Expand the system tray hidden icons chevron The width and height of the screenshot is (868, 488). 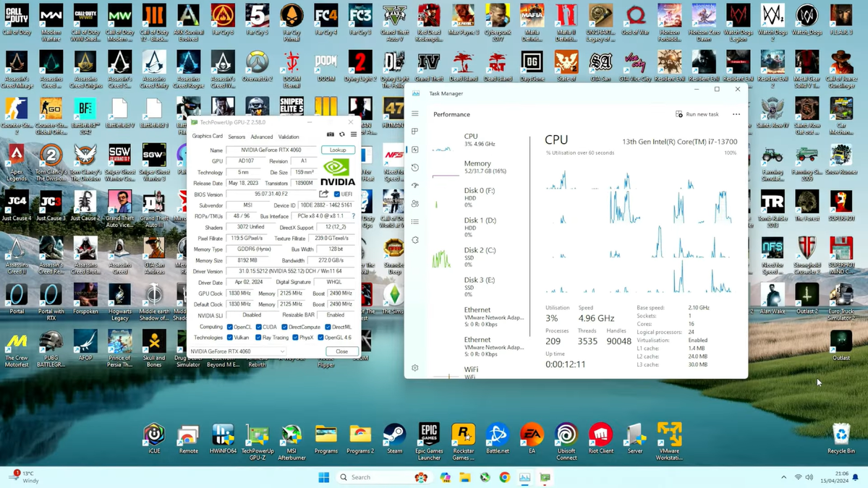[x=783, y=477]
